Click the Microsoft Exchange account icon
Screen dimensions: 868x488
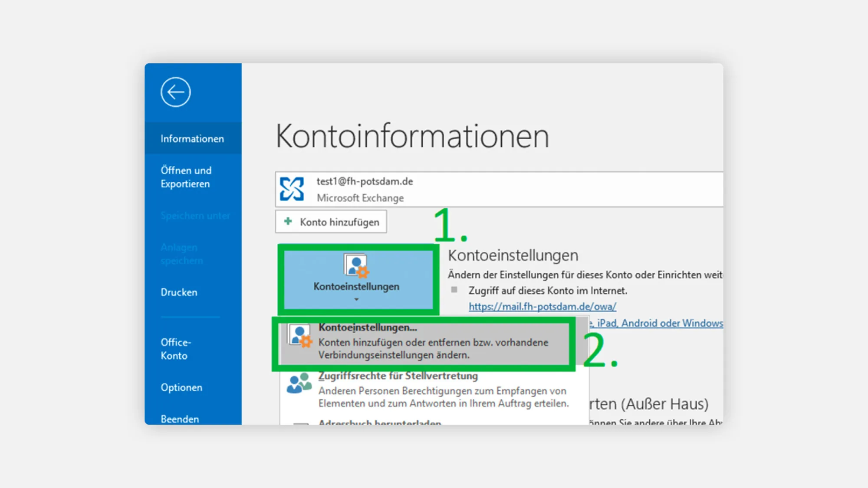point(292,189)
